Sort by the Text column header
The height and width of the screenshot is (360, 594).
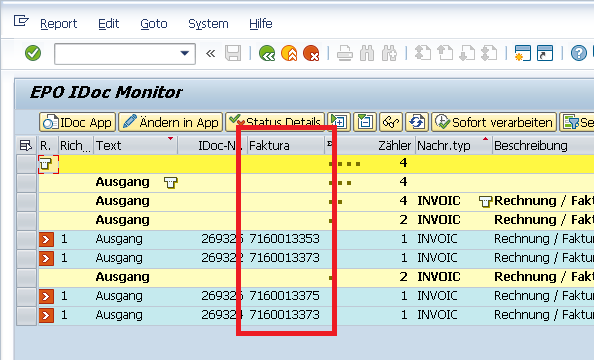pyautogui.click(x=136, y=146)
